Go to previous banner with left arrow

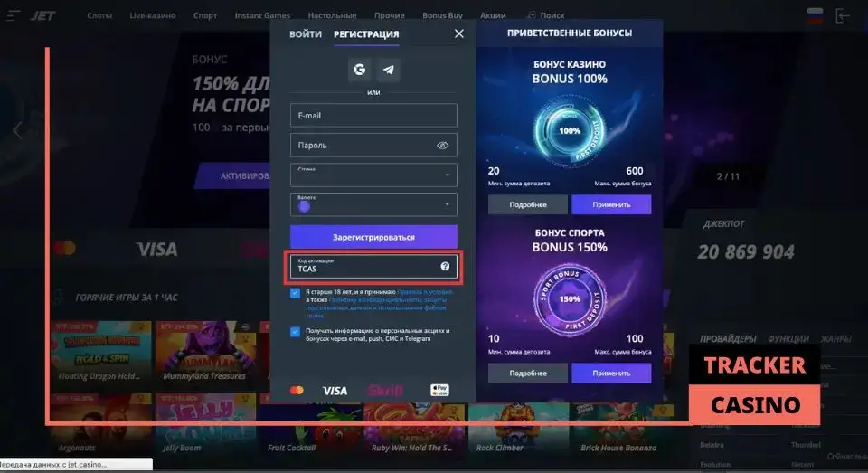pyautogui.click(x=18, y=131)
